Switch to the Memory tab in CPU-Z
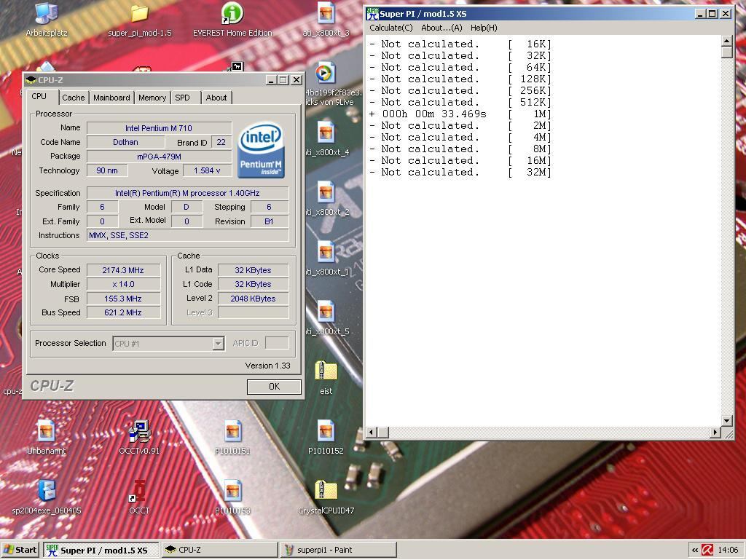Image resolution: width=746 pixels, height=560 pixels. [152, 98]
